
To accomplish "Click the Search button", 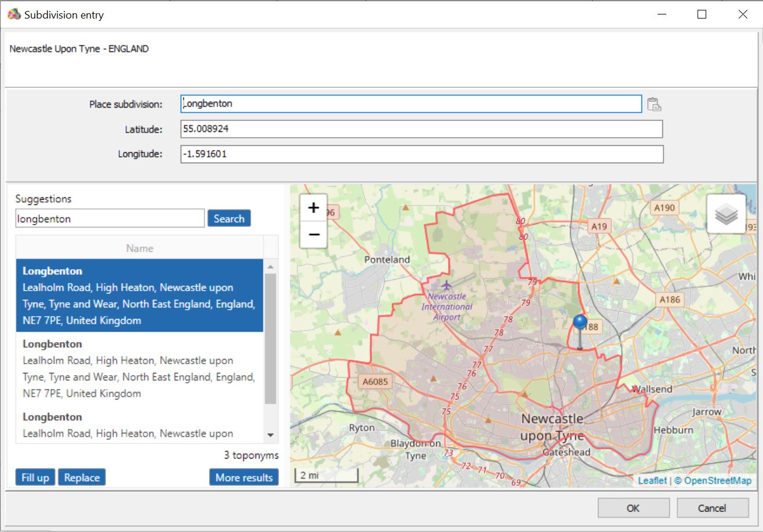I will coord(229,218).
